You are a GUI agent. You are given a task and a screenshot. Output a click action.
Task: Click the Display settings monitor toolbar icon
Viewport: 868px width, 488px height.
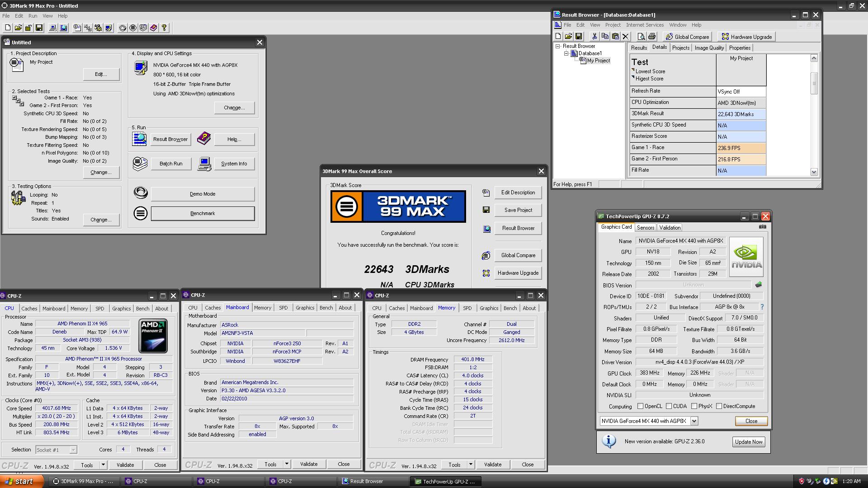pos(108,28)
